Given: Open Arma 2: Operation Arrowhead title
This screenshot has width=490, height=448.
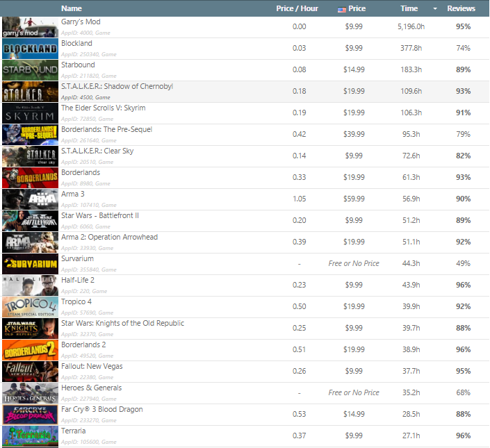Looking at the screenshot, I should (x=109, y=238).
